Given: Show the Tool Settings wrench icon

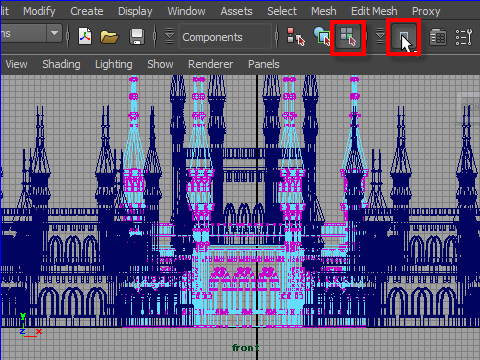Looking at the screenshot, I should pos(464,37).
